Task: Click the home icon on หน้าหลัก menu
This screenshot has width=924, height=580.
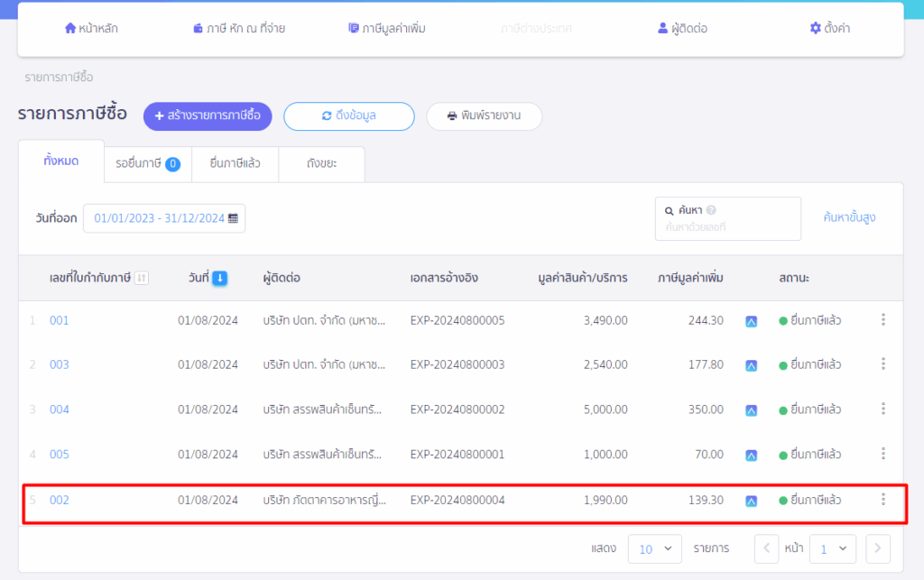Action: point(72,27)
